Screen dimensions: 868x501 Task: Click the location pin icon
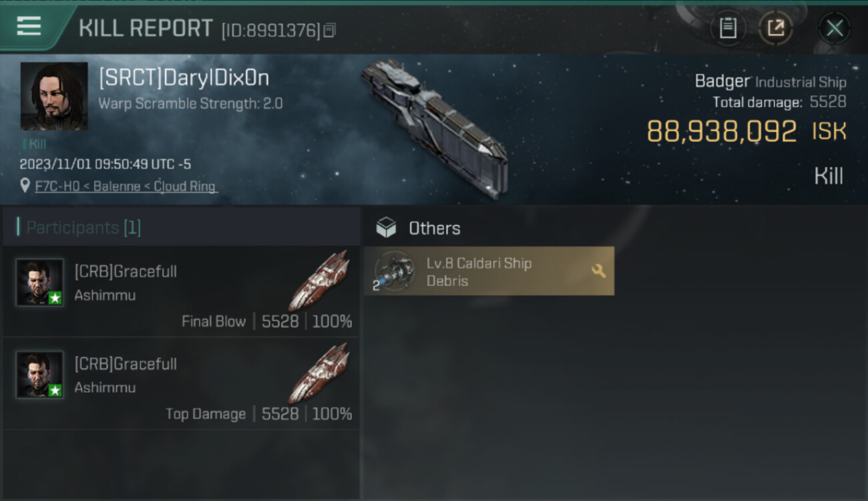click(25, 186)
